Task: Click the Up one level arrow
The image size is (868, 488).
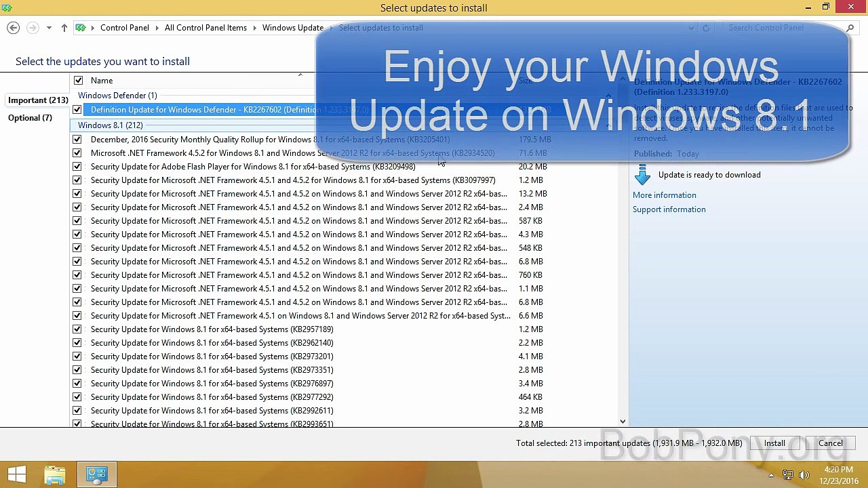Action: coord(64,28)
